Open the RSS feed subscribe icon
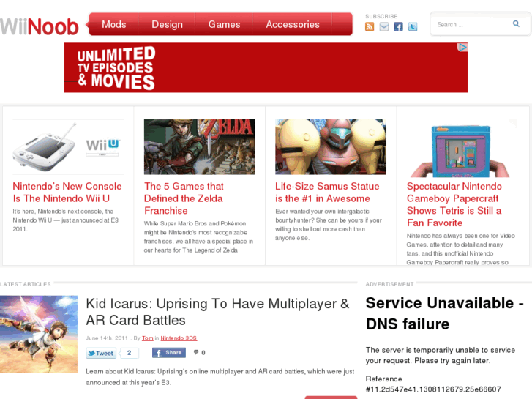 coord(370,26)
